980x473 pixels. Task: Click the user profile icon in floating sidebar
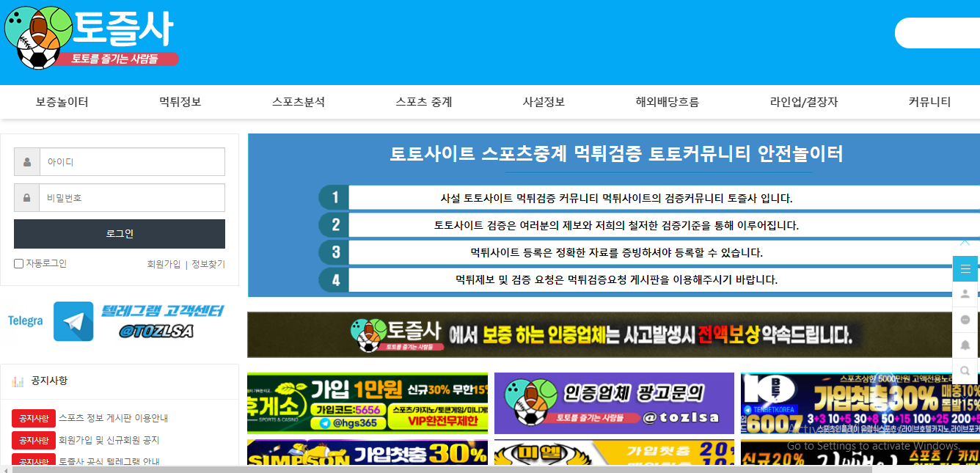(965, 294)
